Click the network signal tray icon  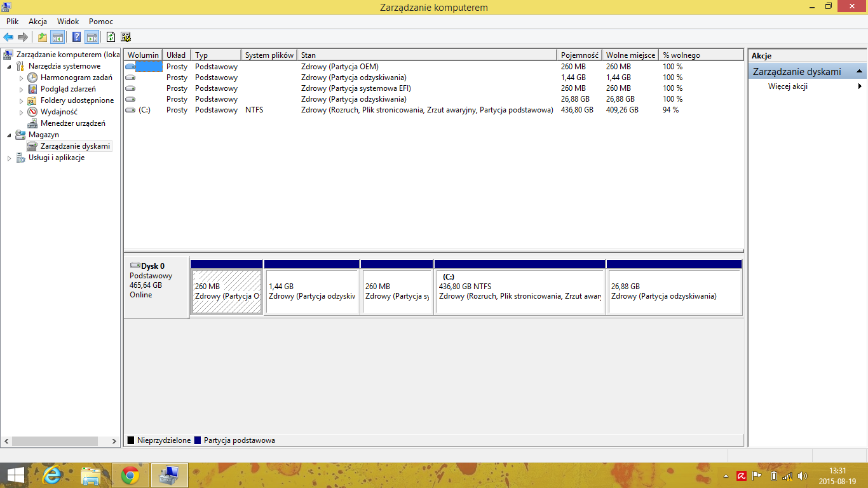click(x=787, y=475)
